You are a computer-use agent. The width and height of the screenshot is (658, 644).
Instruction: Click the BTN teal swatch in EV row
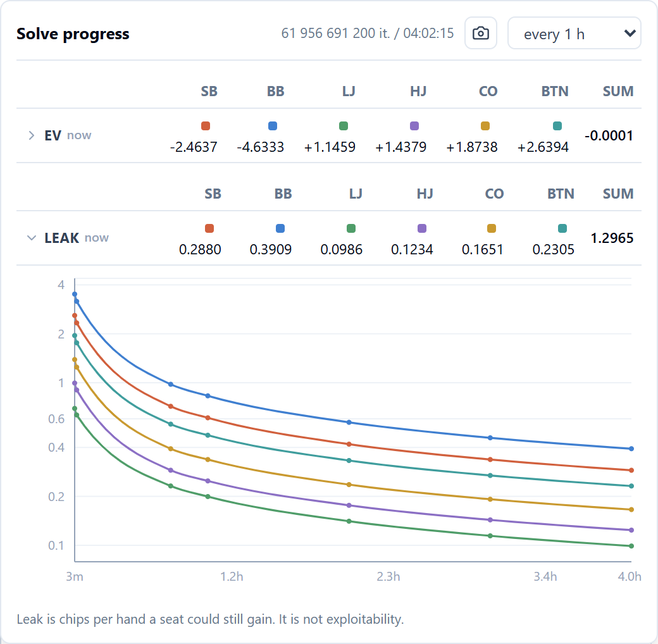[557, 126]
